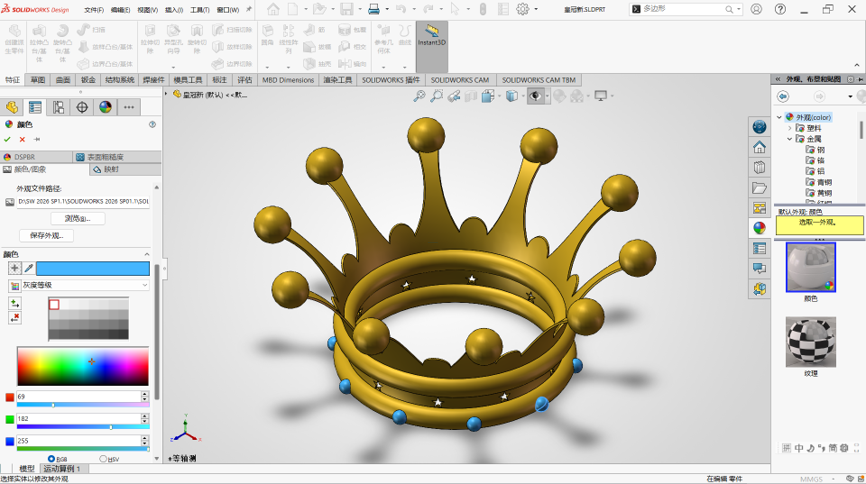Open the 工具(T) menu

coord(199,10)
